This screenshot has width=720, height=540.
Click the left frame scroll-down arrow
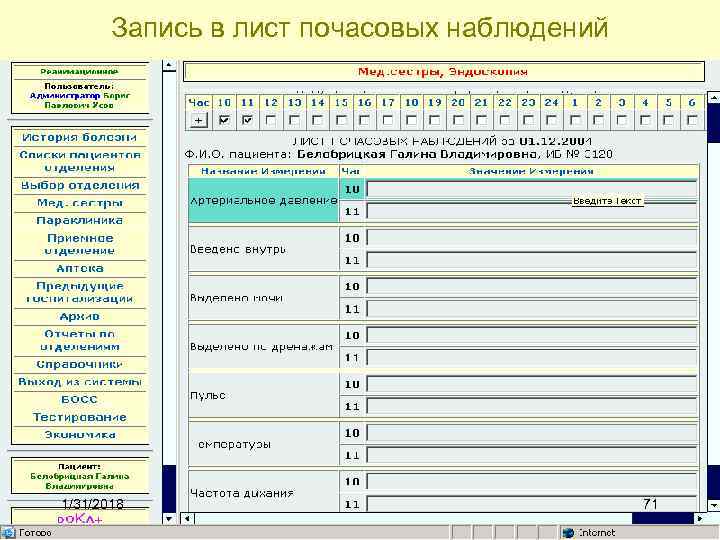(169, 519)
